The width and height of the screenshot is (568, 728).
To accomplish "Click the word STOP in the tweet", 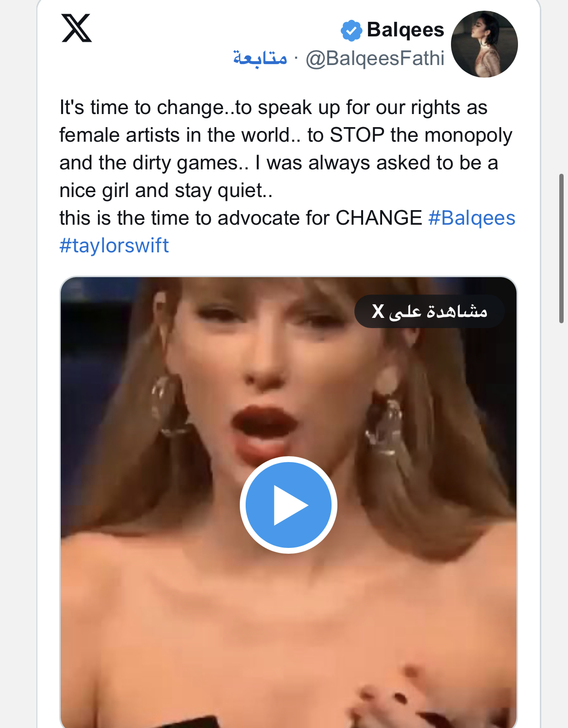I will (x=357, y=135).
